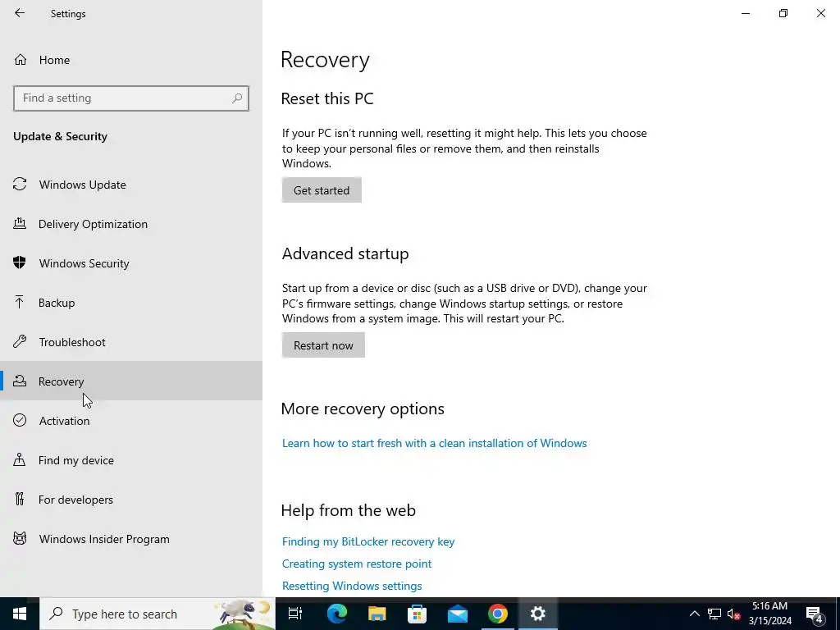Minimize the Settings window
Viewport: 840px width, 630px height.
click(x=746, y=13)
